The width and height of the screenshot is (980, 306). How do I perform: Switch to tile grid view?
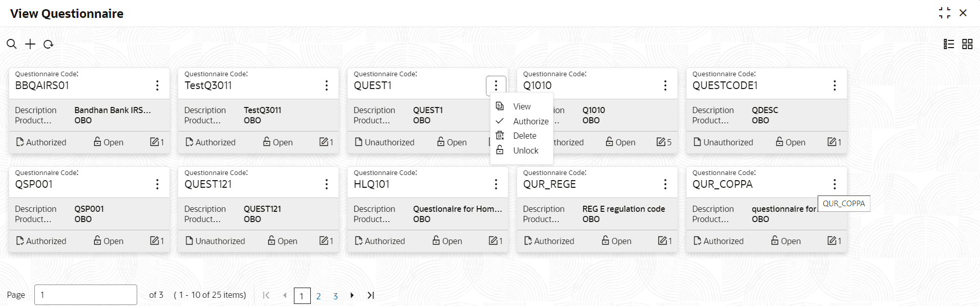tap(967, 44)
